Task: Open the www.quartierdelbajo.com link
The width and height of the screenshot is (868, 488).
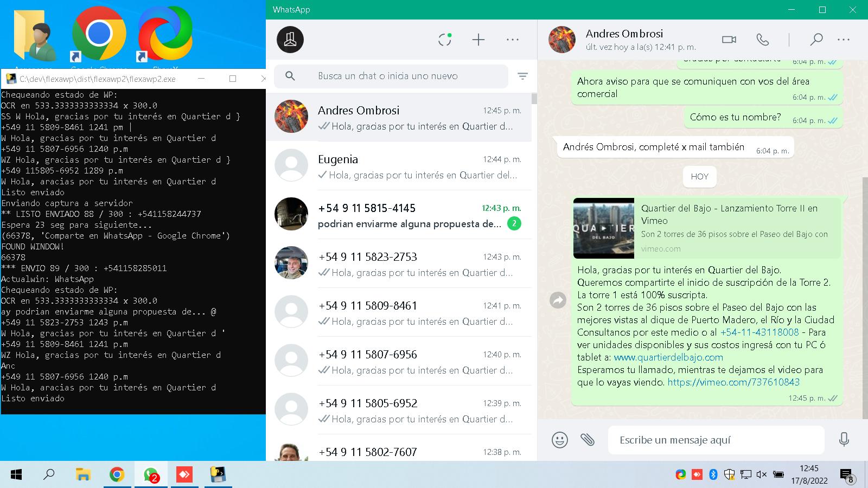Action: tap(668, 357)
